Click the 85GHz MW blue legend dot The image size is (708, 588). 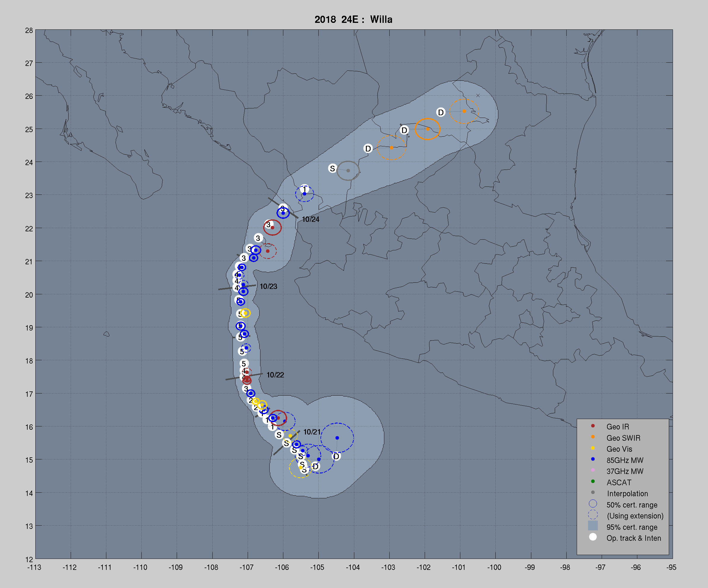(x=593, y=459)
